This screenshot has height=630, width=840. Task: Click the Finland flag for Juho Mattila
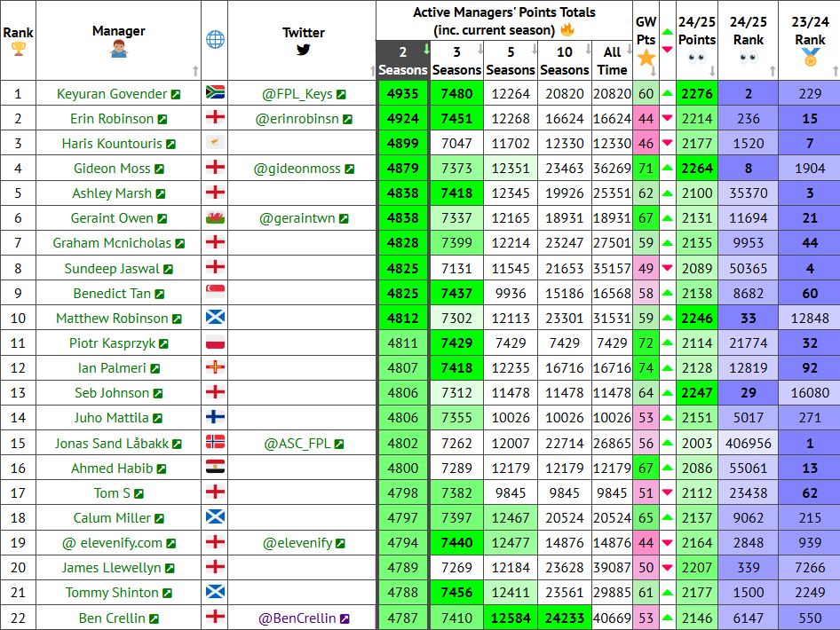coord(215,416)
